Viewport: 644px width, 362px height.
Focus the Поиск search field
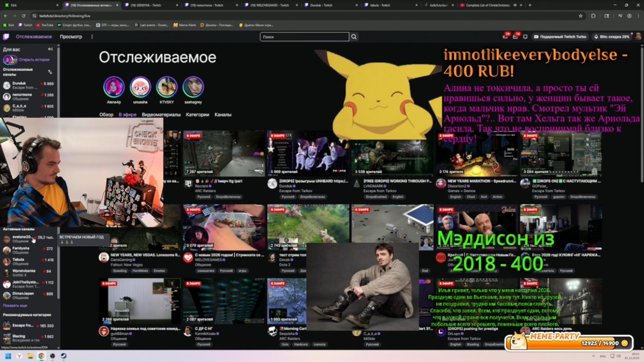coord(304,37)
